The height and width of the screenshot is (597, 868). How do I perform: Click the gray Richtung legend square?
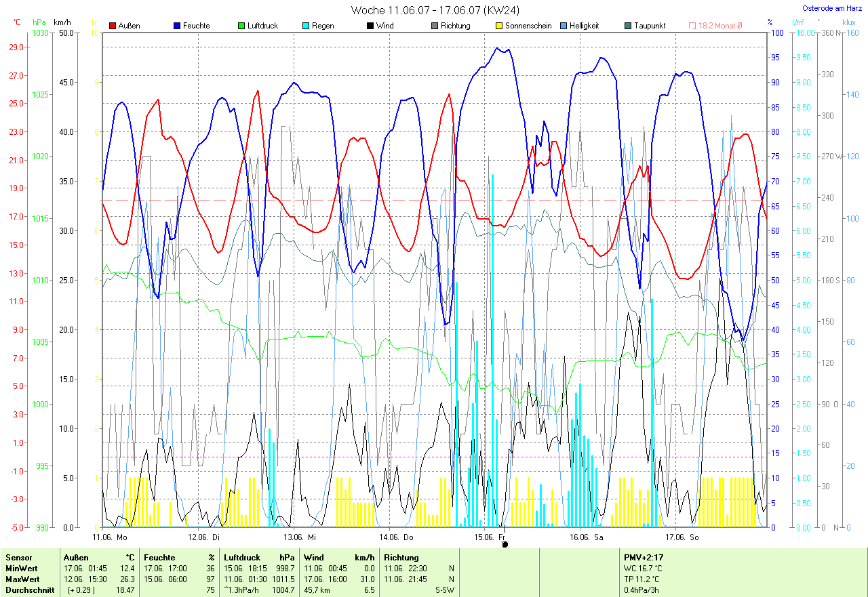point(435,26)
